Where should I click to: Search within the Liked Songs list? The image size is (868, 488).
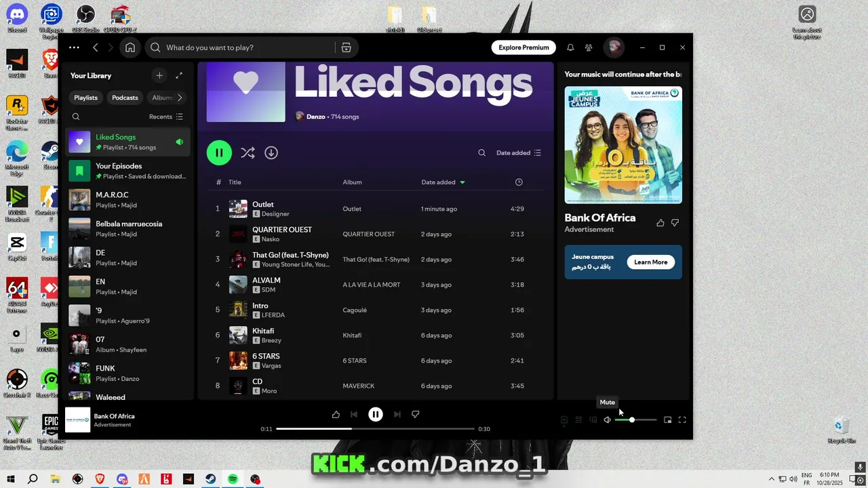(481, 153)
